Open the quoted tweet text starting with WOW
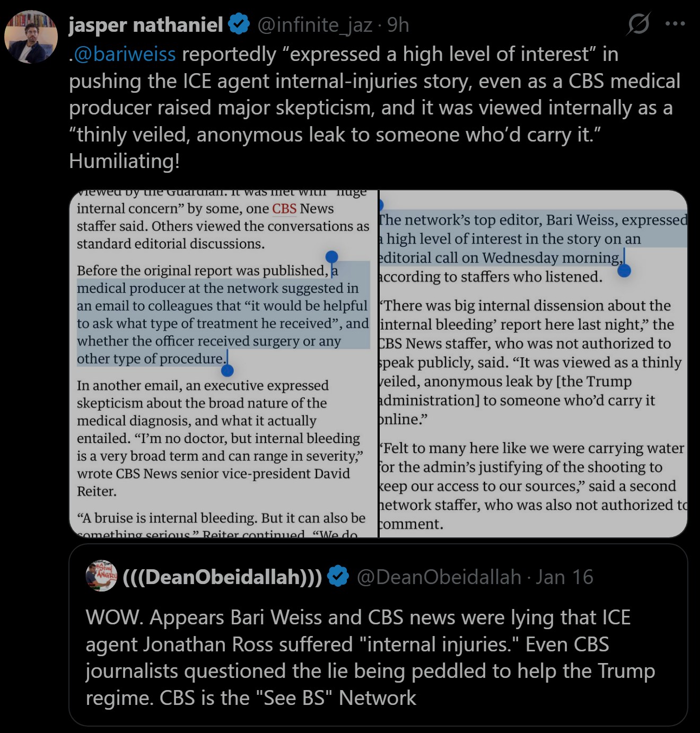Viewport: 700px width, 733px height. tap(370, 657)
